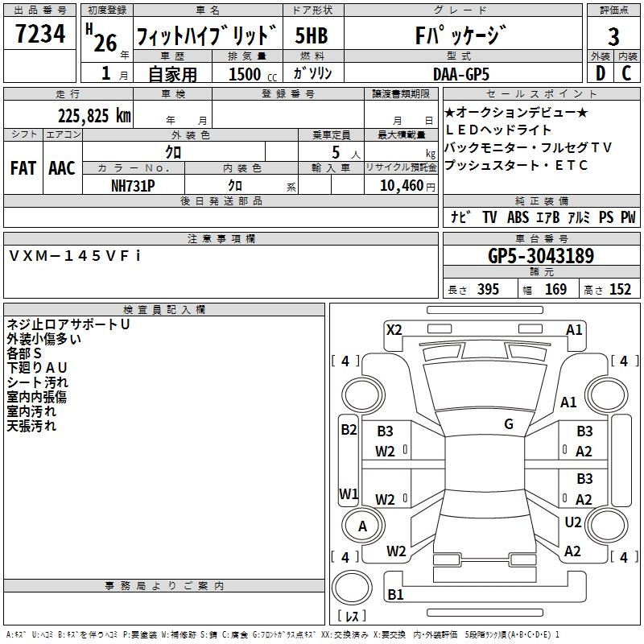Click the lot number 7234
The image size is (644, 644).
click(40, 35)
